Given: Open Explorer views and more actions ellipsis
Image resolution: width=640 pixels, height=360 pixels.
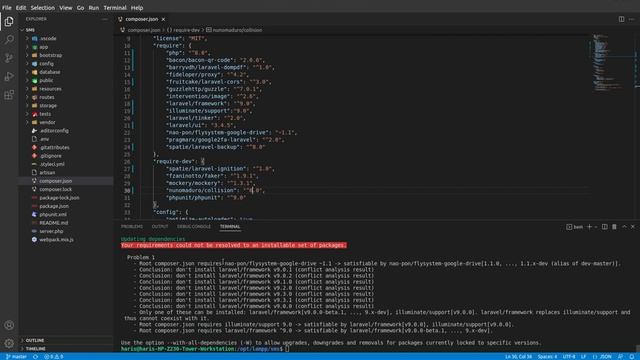Looking at the screenshot, I should pos(105,19).
